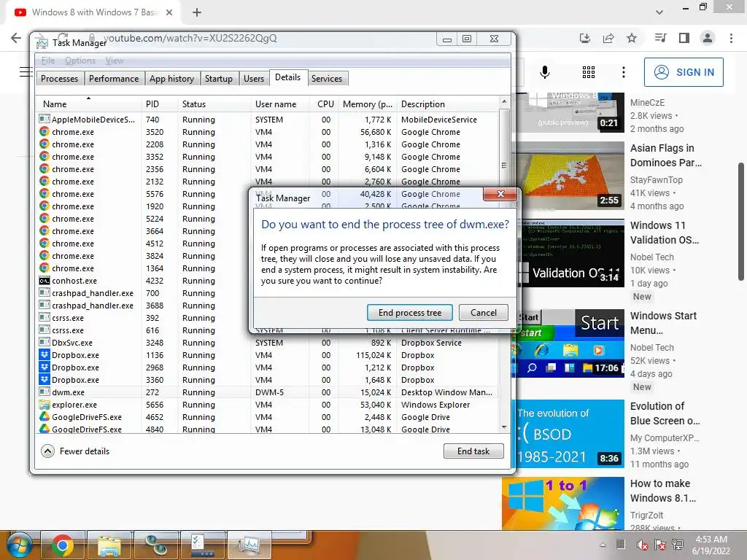The image size is (747, 560).
Task: Open the tab search dropdown arrow
Action: 659,12
